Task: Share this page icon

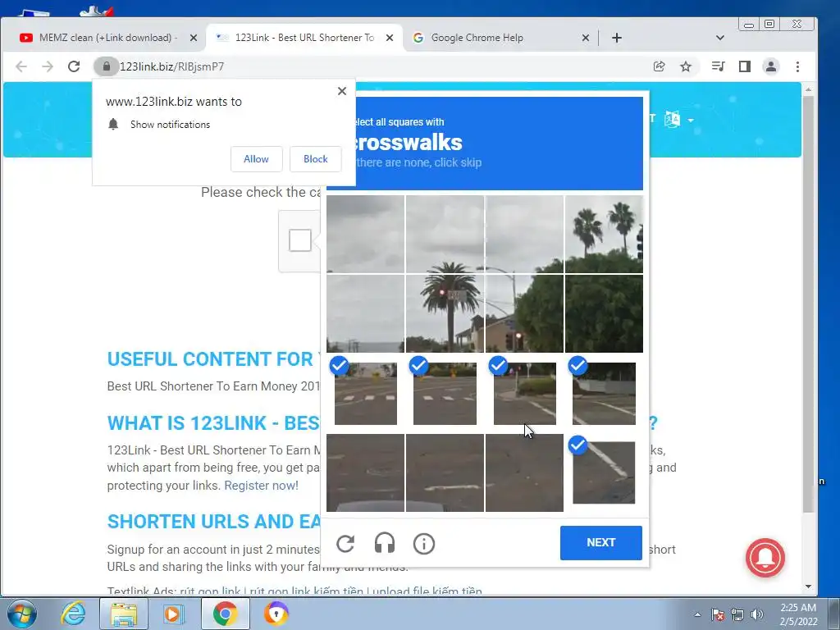Action: 660,66
